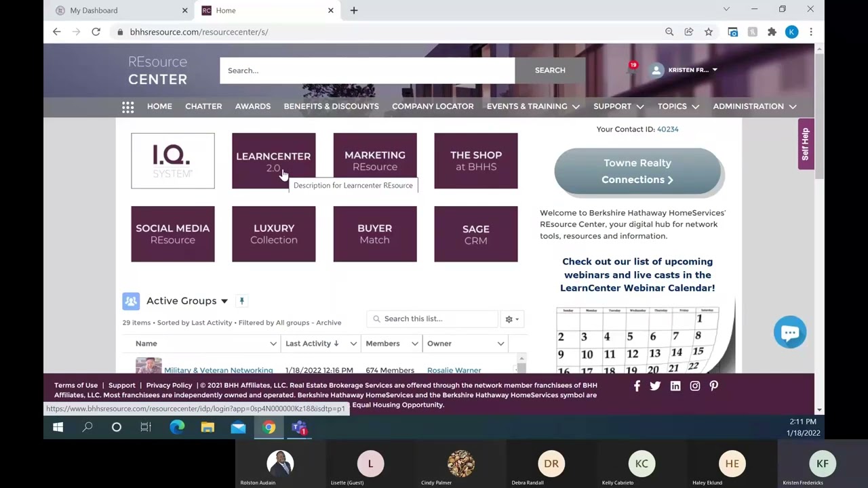Open Benefits & Discounts nav item
Viewport: 868px width, 488px height.
point(331,106)
